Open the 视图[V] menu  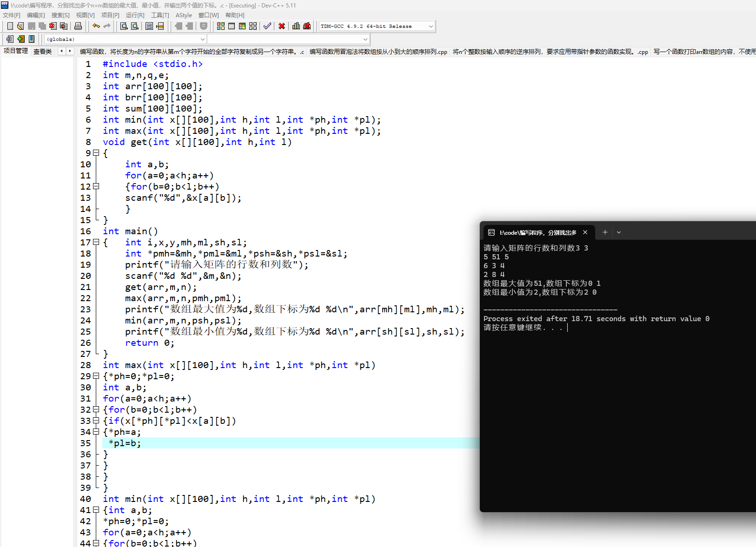86,15
